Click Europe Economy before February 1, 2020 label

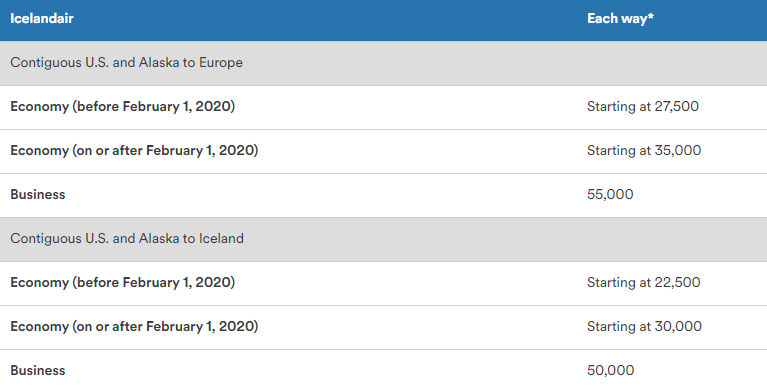(x=122, y=107)
